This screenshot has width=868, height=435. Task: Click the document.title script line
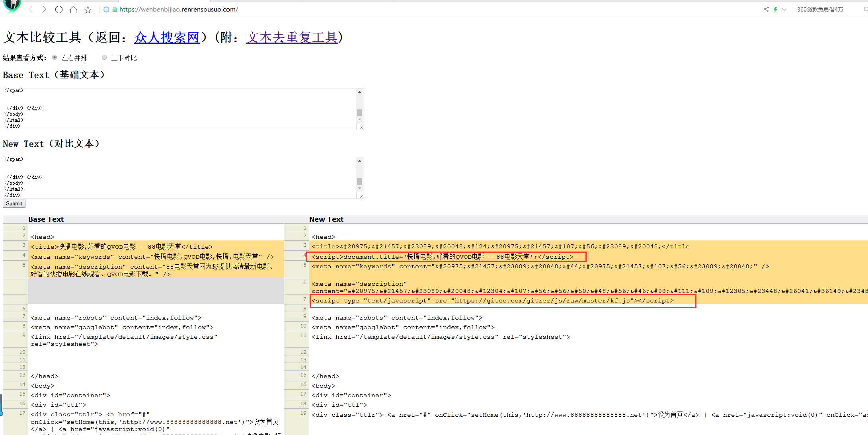[x=443, y=257]
